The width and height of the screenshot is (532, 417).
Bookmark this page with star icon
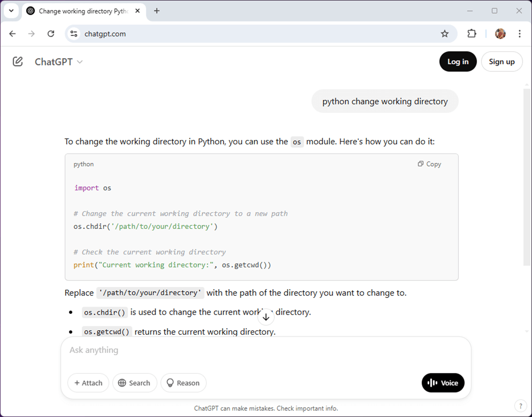[445, 34]
